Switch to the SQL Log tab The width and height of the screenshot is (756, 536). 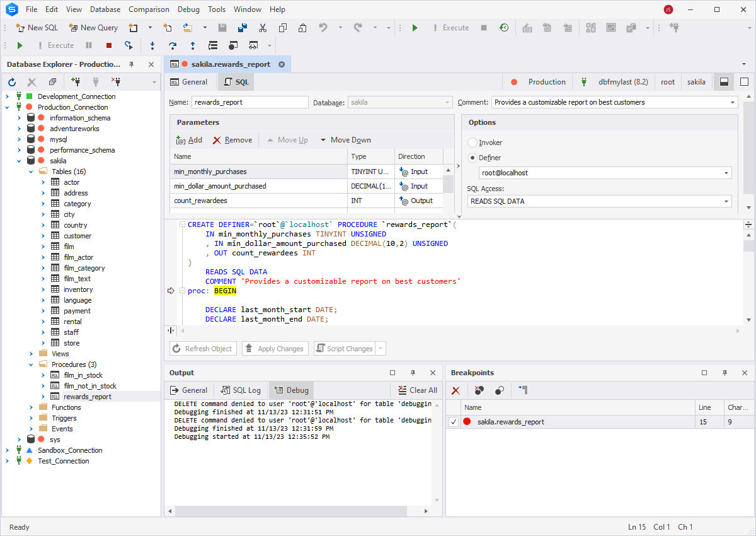240,390
